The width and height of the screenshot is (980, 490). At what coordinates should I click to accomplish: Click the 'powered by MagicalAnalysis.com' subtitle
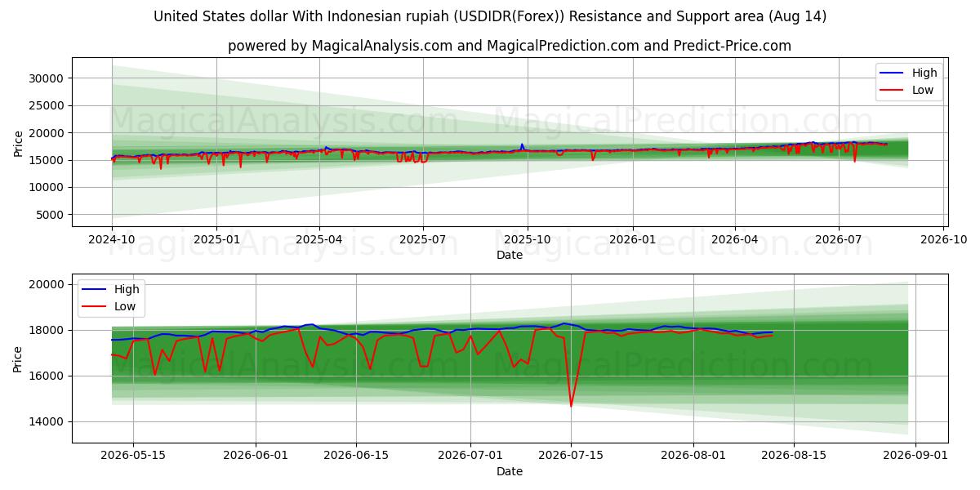pos(510,46)
